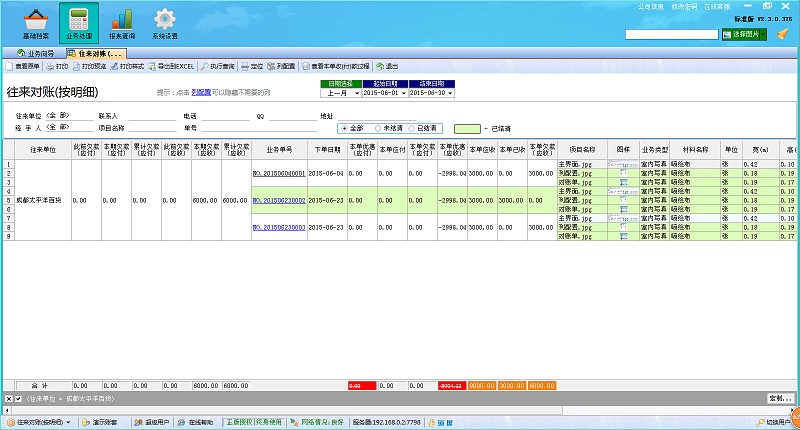The height and width of the screenshot is (430, 800).
Task: Open the 结束日期 date picker dropdown
Action: tap(451, 93)
